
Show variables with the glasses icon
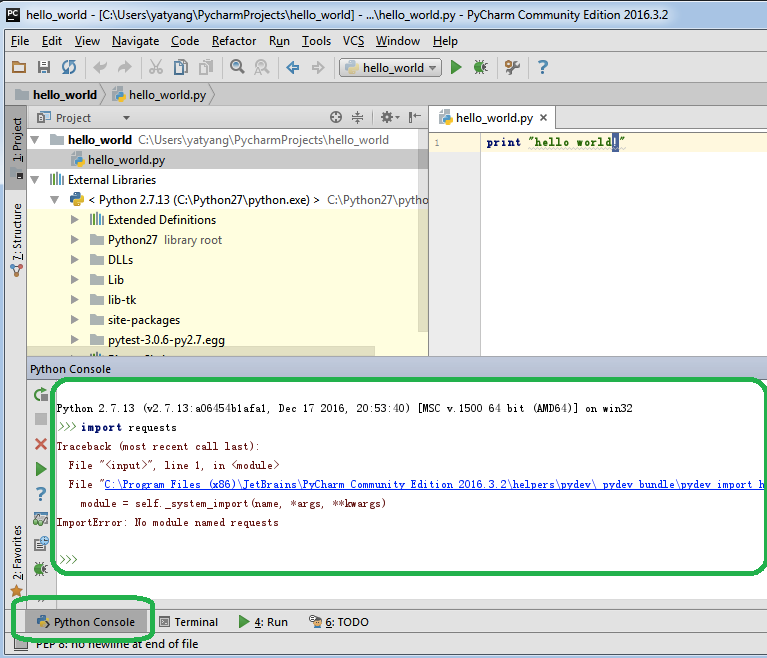[41, 519]
